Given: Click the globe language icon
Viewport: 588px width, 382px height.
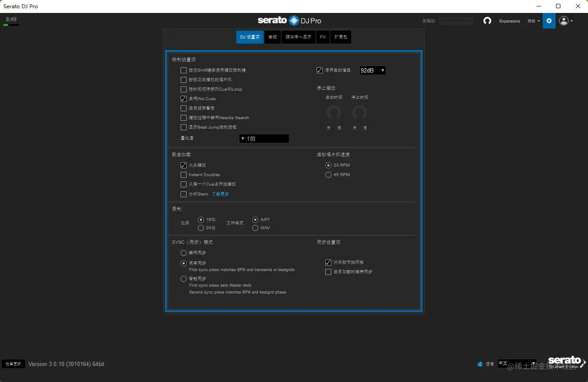Looking at the screenshot, I should (x=480, y=364).
